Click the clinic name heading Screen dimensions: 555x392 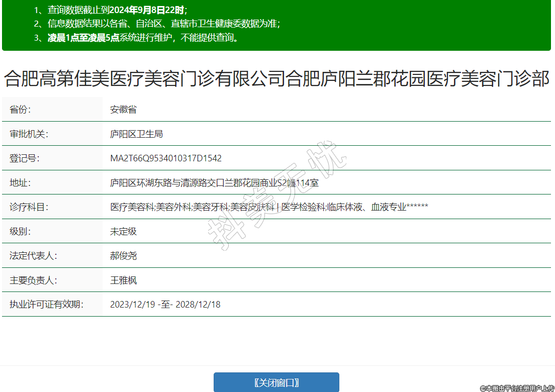click(277, 79)
